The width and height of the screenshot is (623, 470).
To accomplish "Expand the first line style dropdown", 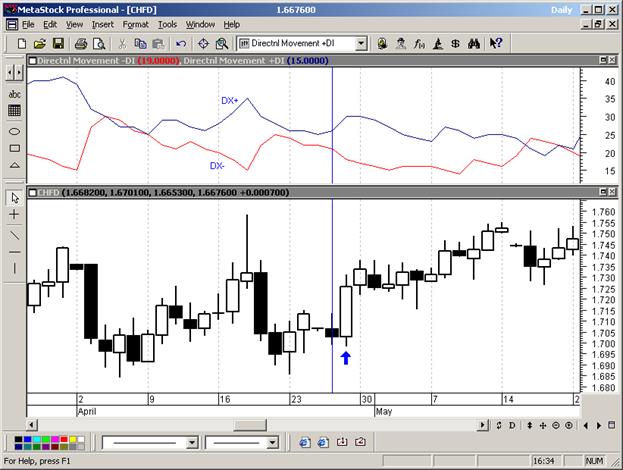I will [x=192, y=442].
